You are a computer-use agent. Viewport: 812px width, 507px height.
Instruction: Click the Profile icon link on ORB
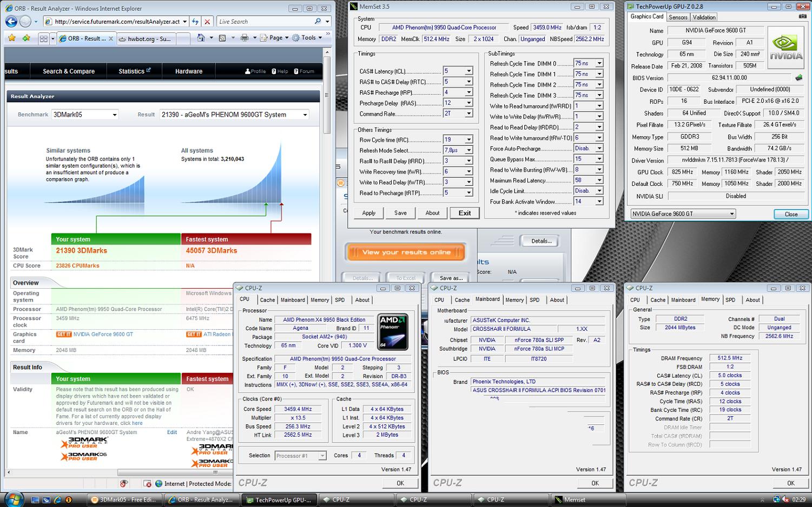[255, 71]
